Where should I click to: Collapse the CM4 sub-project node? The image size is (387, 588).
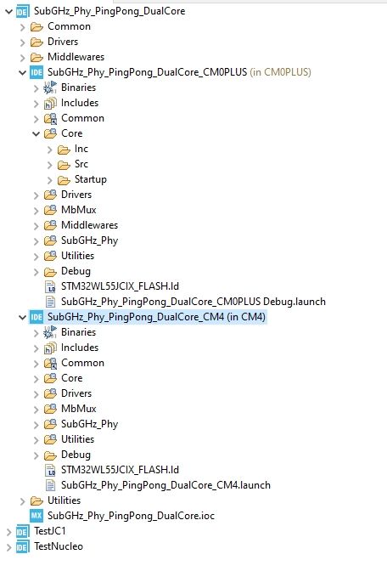pos(22,318)
